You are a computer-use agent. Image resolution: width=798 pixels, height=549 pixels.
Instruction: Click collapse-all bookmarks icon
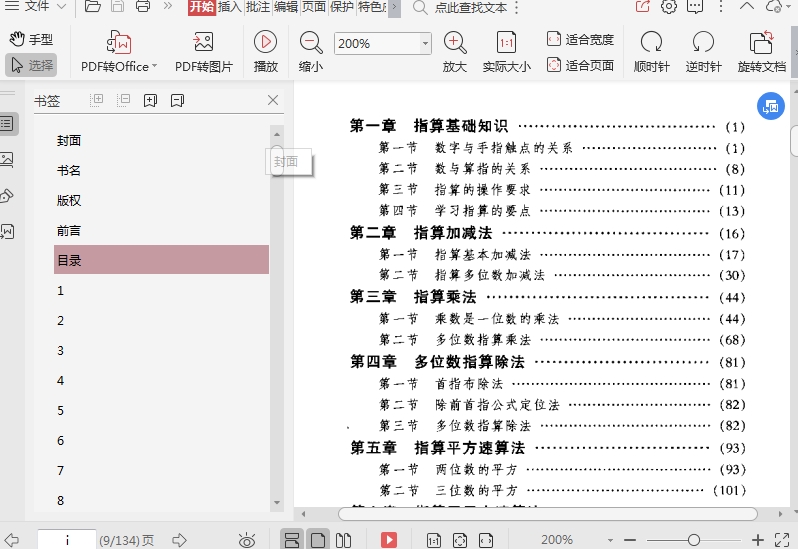(x=124, y=100)
